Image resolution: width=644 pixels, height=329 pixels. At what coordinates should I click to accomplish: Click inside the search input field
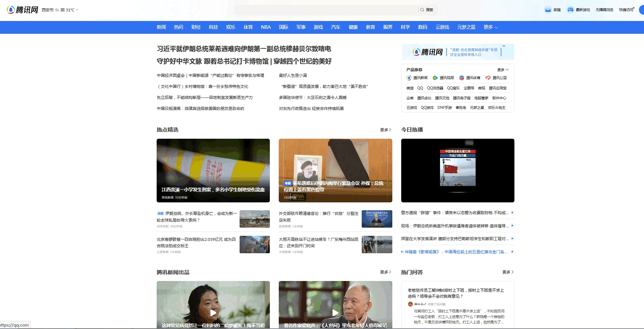(326, 10)
